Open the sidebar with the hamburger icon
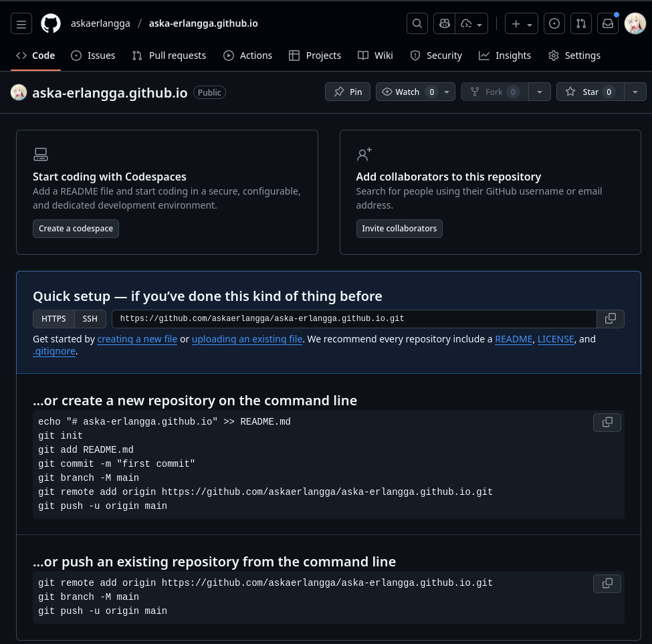Screen dimensions: 652x644 21,23
